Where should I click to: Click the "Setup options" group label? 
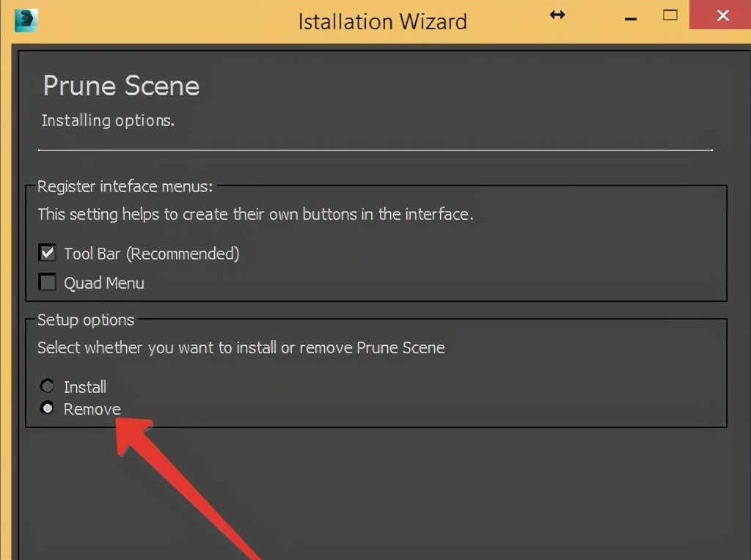click(86, 320)
